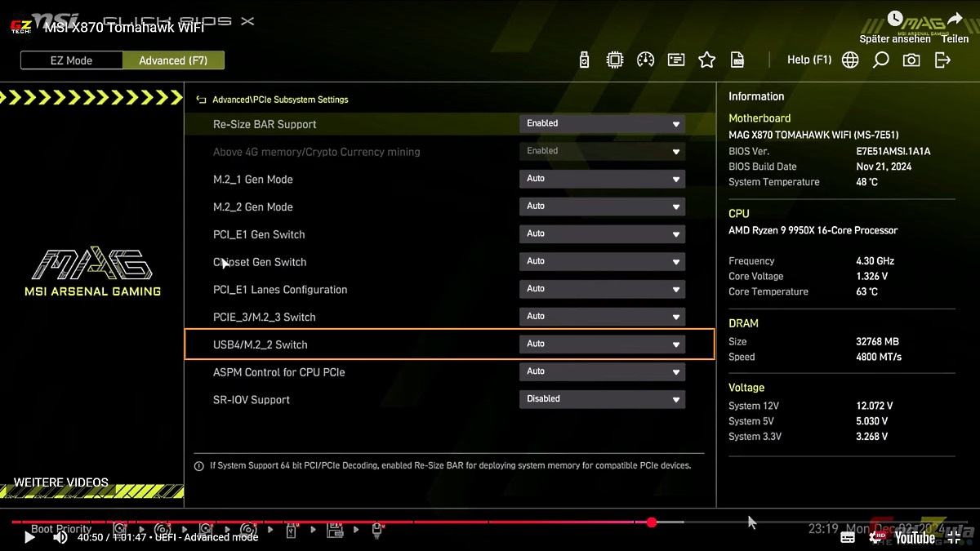Select USB device boot priority icon
The width and height of the screenshot is (980, 551).
pyautogui.click(x=290, y=531)
